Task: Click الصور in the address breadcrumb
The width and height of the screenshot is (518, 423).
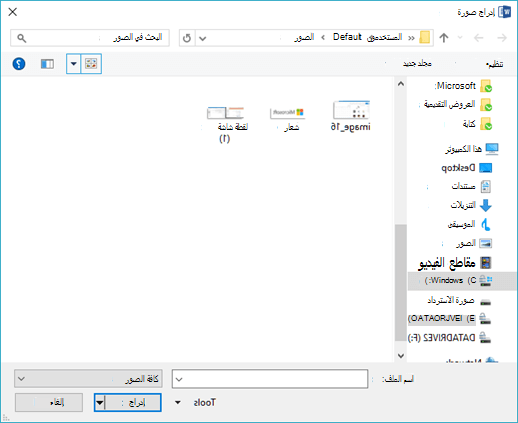Action: click(304, 37)
